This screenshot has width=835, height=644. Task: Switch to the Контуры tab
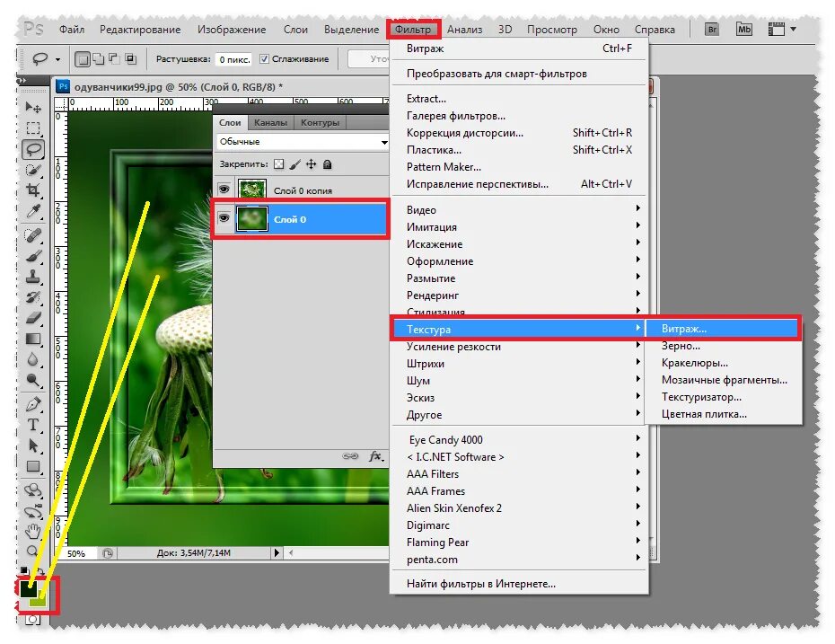[320, 122]
